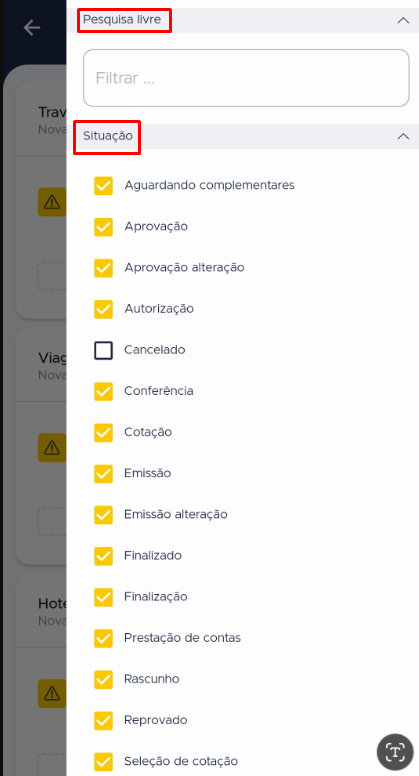
Task: Click the second yellow warning triangle icon
Action: pos(52,448)
